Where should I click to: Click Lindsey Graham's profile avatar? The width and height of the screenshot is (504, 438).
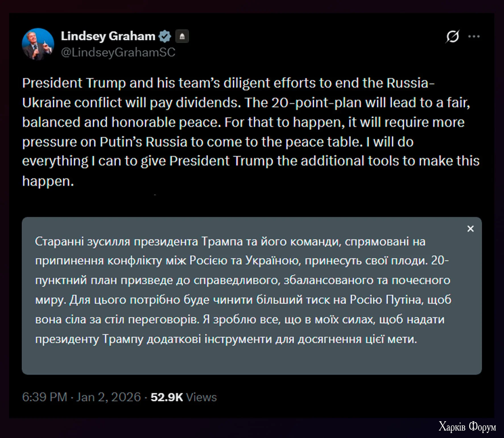(38, 44)
